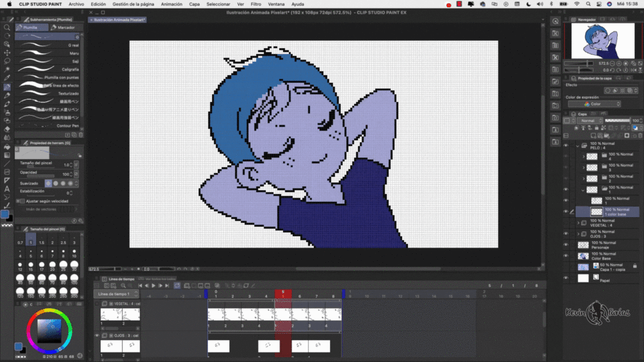
Task: Select the Caligrafía brush
Action: point(48,69)
